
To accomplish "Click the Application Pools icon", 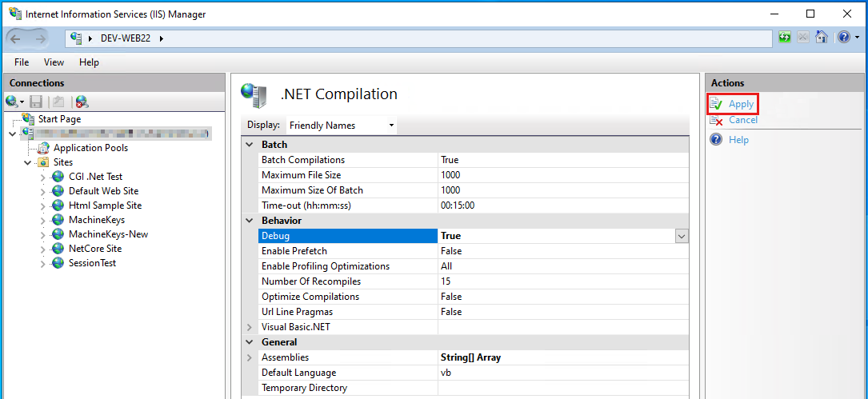I will click(42, 148).
